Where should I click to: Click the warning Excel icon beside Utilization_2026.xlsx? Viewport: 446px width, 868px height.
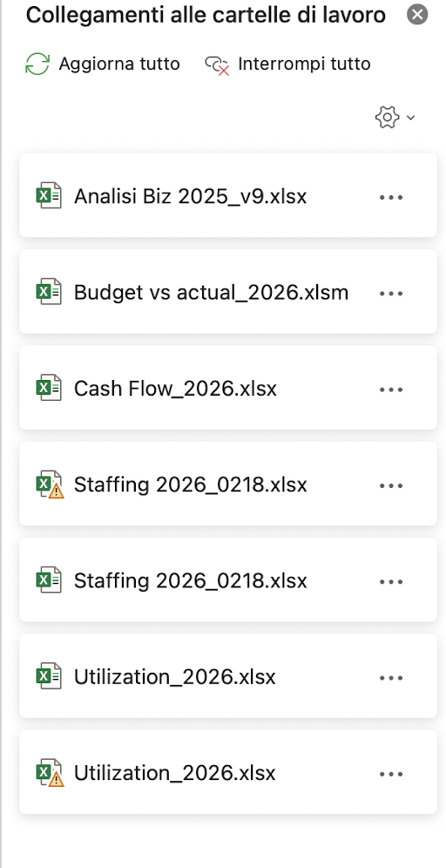click(x=50, y=773)
